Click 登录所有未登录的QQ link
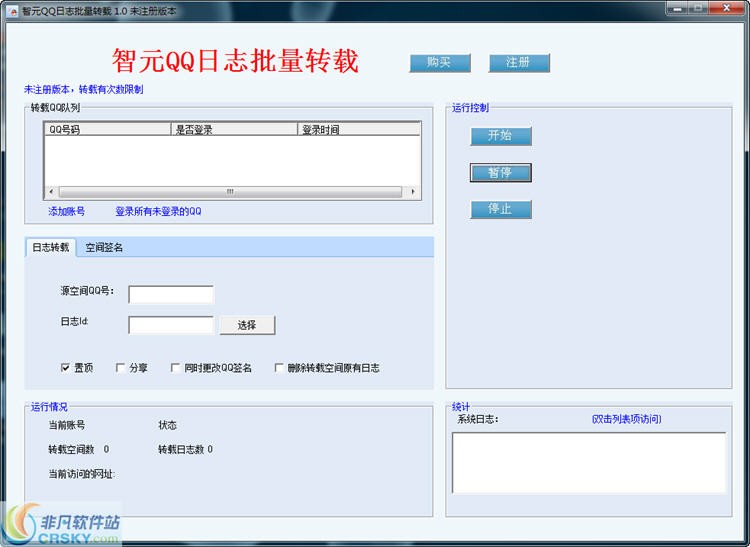The width and height of the screenshot is (750, 547). click(158, 211)
